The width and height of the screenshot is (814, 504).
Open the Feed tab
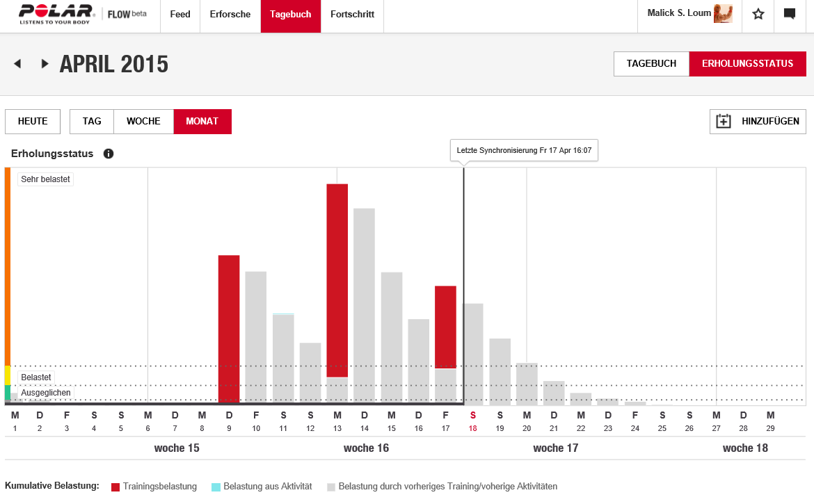(x=180, y=15)
